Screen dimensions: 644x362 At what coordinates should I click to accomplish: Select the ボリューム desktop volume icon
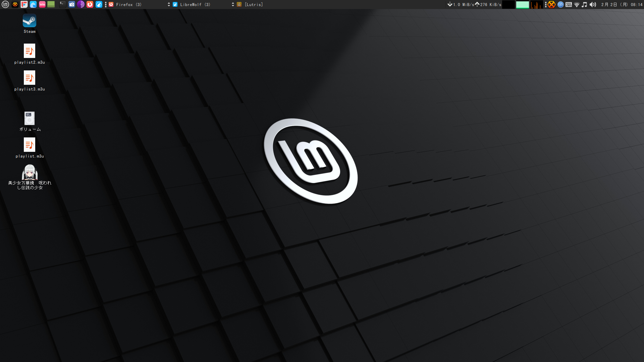[30, 119]
